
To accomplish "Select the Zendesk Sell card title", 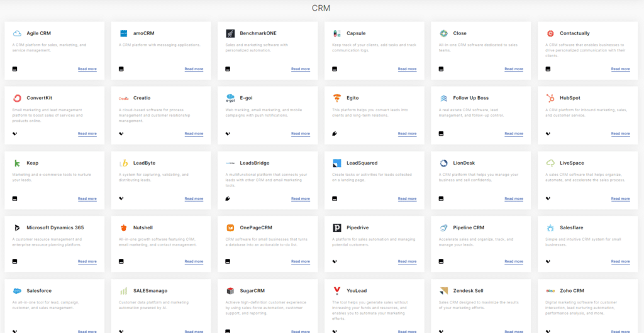I will [x=468, y=291].
